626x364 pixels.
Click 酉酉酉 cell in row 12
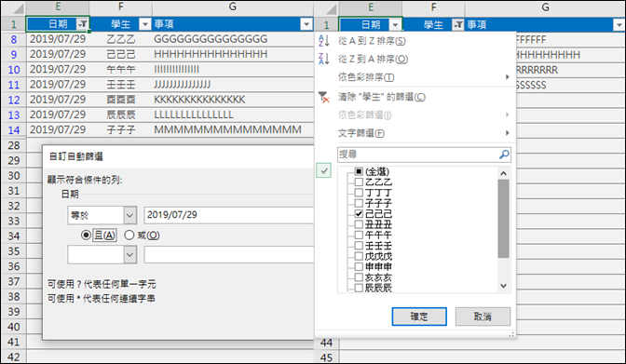(121, 100)
